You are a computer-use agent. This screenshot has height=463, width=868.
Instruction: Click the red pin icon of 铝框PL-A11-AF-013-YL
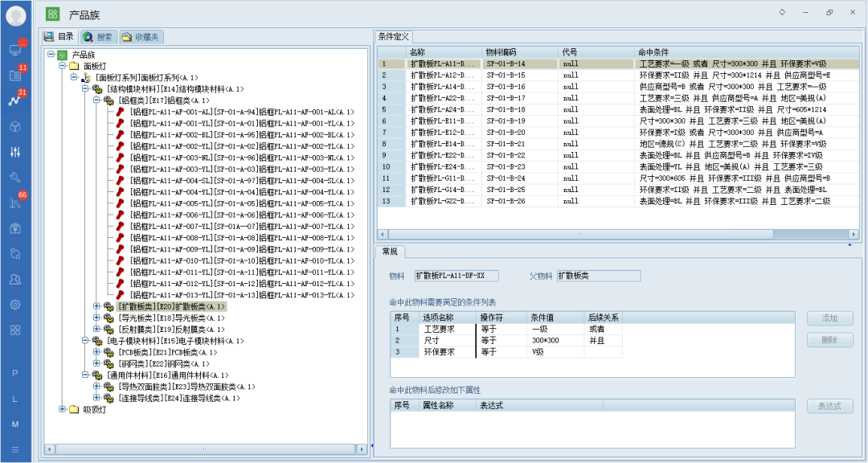coord(120,295)
